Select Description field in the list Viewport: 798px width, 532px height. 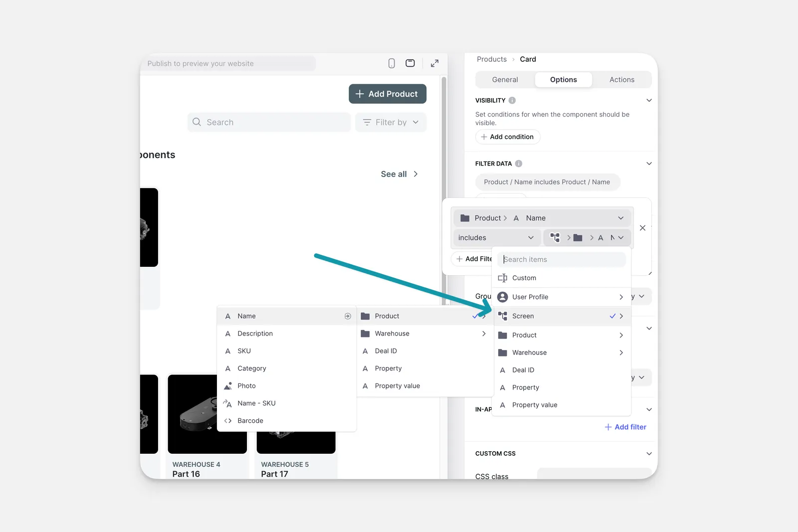pos(287,334)
